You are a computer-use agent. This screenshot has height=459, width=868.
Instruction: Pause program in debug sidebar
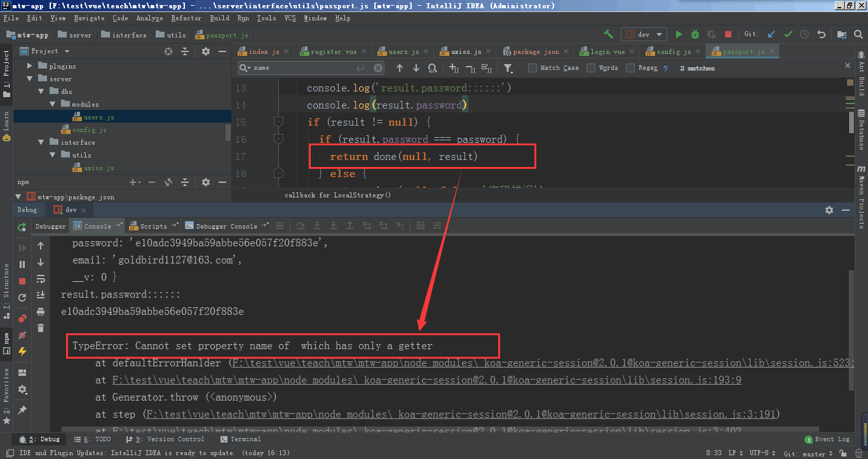coord(22,264)
